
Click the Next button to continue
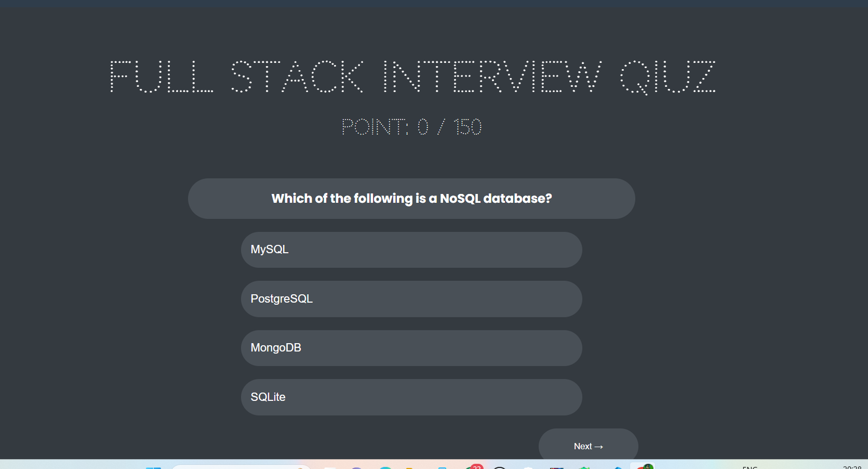(x=587, y=446)
